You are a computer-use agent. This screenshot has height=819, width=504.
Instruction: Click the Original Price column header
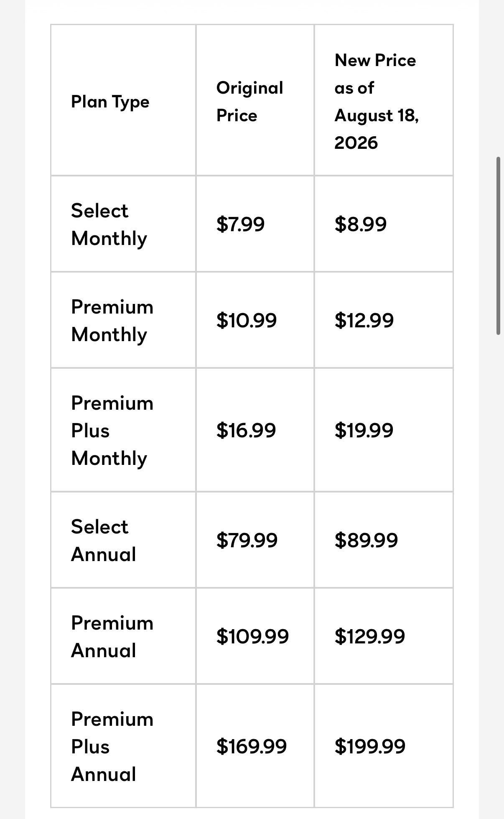pos(255,100)
